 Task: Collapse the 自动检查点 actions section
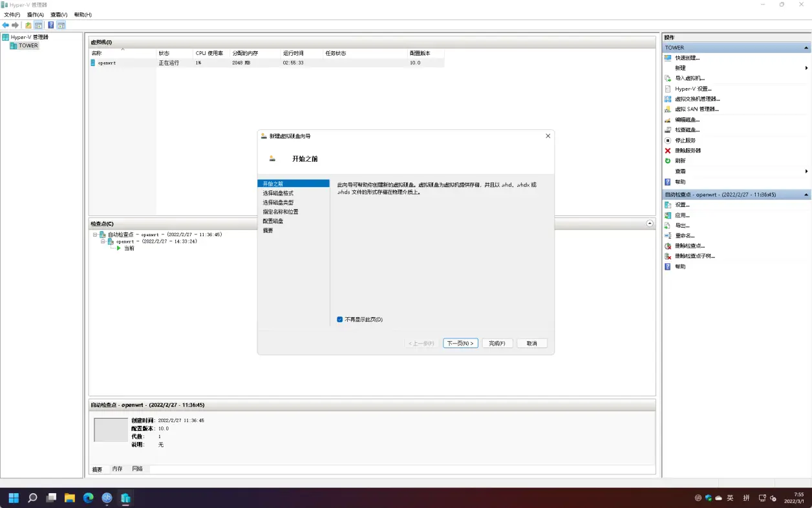point(806,195)
